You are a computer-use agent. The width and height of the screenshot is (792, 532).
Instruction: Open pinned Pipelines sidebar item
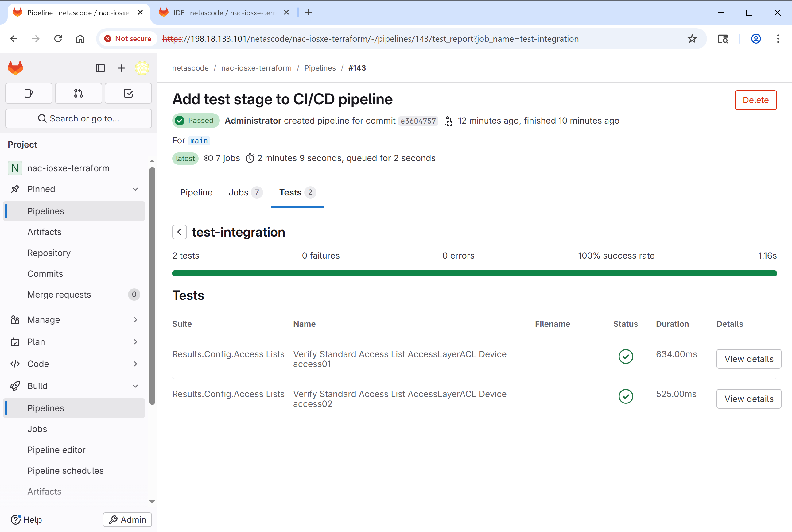click(74, 211)
